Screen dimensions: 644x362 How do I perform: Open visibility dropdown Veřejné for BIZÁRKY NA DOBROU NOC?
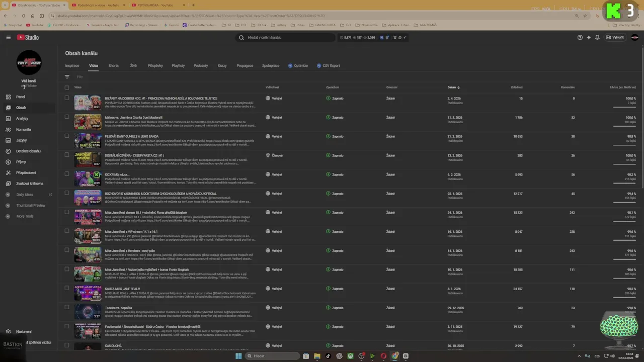click(274, 99)
